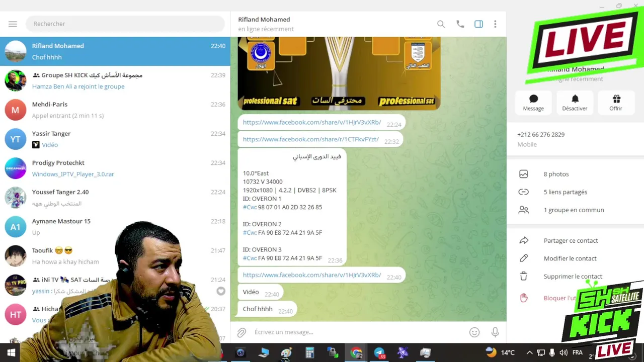Image resolution: width=644 pixels, height=362 pixels.
Task: Open the emoji picker smiley icon
Action: pos(474,332)
